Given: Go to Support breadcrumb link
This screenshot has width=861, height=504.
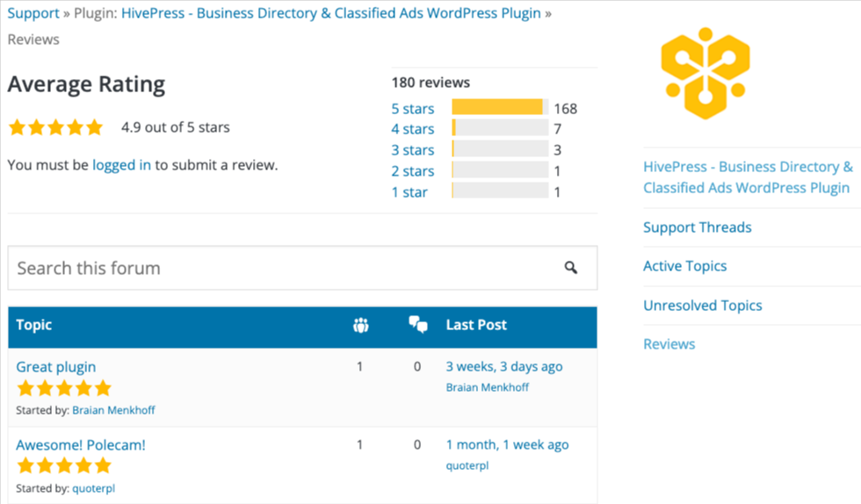Looking at the screenshot, I should (33, 14).
